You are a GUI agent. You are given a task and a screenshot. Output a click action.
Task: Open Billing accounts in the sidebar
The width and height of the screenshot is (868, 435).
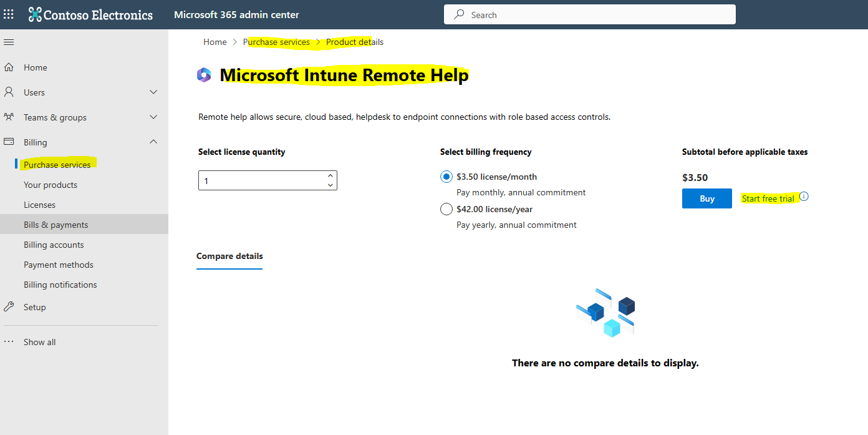(54, 245)
